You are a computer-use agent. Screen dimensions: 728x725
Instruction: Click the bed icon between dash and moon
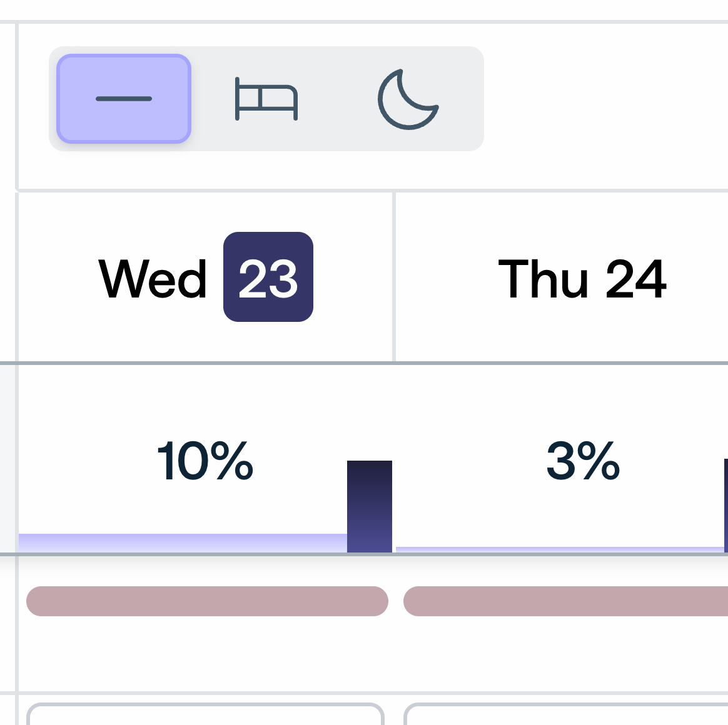pos(265,98)
